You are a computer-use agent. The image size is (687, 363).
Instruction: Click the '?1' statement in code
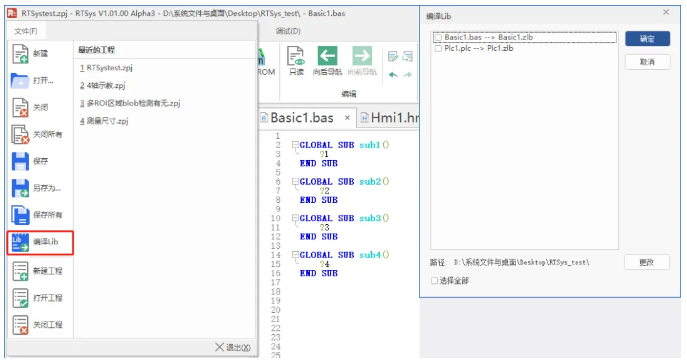324,154
